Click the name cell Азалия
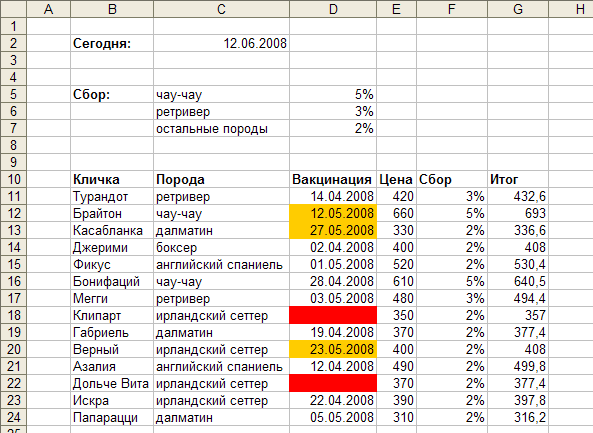Screen dimensions: 593x433 tap(112, 367)
